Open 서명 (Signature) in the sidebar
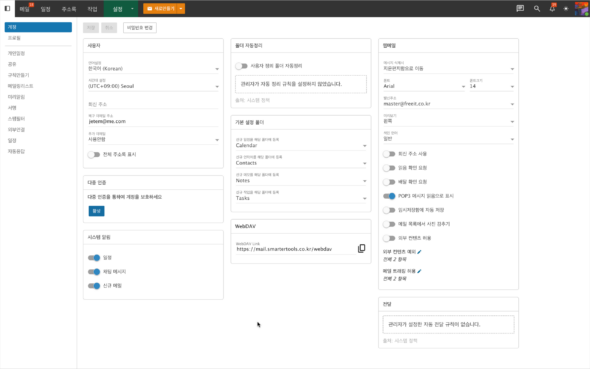 (12, 108)
